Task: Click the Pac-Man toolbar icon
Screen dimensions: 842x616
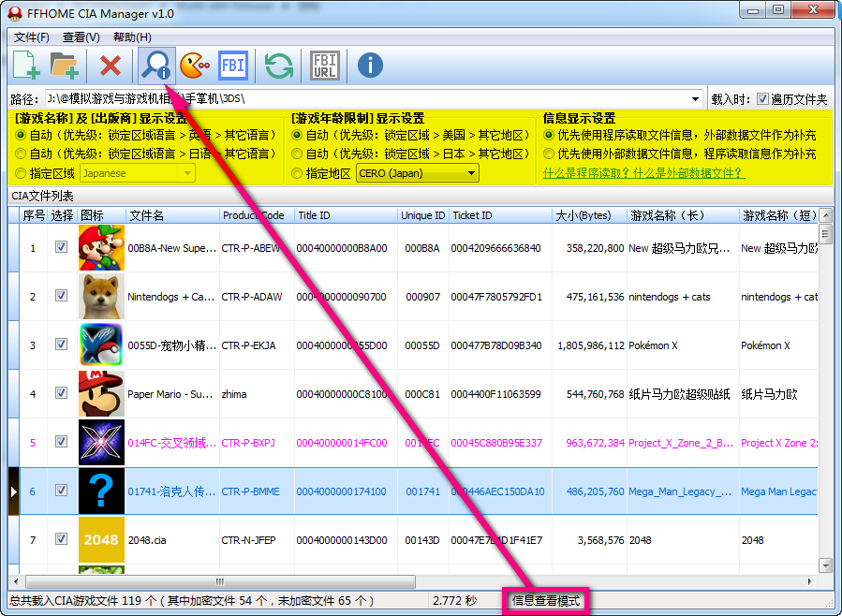Action: pos(195,66)
